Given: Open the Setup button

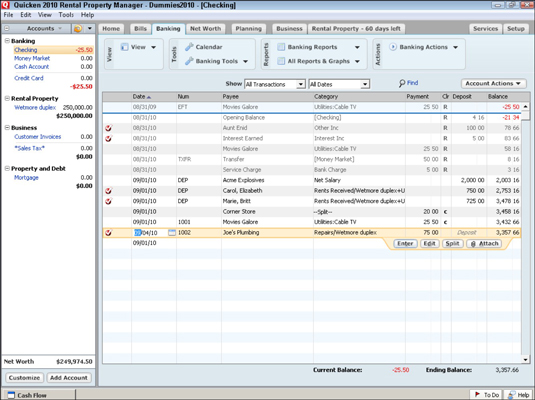Looking at the screenshot, I should [x=516, y=29].
